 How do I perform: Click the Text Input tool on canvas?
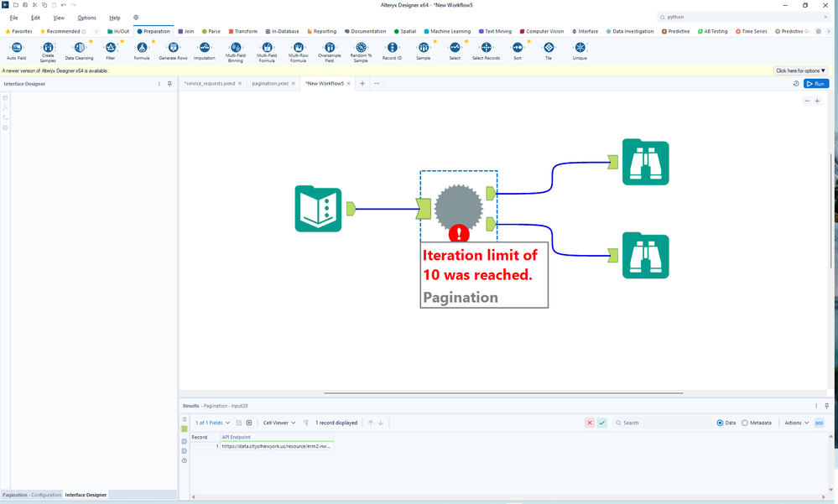[318, 209]
